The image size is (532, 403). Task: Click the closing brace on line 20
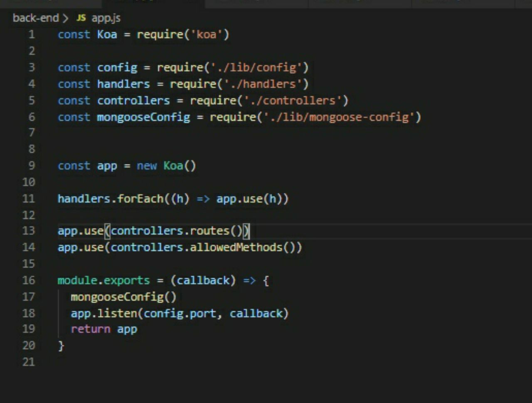[x=61, y=346]
